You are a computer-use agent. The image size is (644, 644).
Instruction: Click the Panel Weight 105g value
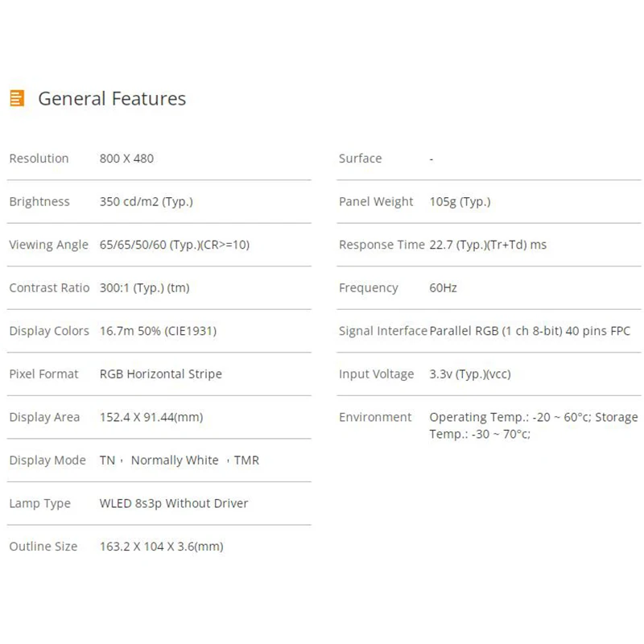click(x=460, y=202)
